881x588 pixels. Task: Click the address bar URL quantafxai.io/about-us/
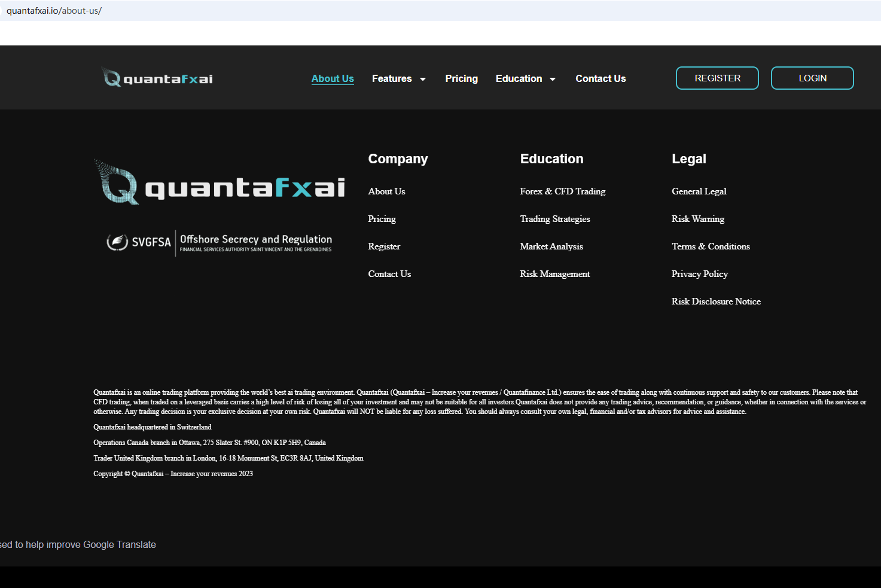pos(54,11)
